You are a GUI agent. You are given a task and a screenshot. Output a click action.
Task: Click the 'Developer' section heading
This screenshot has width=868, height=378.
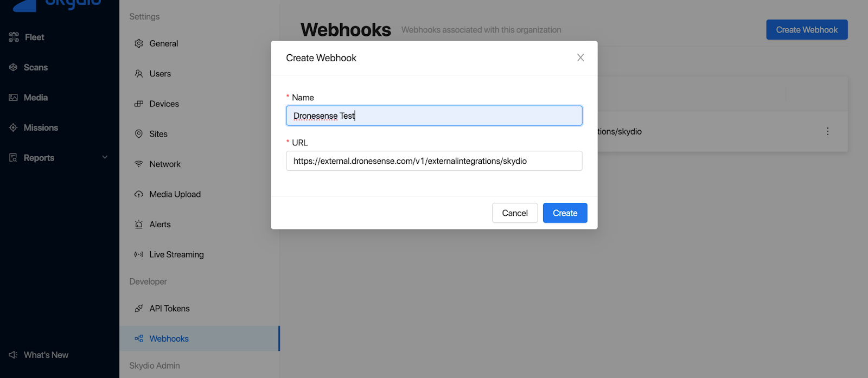148,281
